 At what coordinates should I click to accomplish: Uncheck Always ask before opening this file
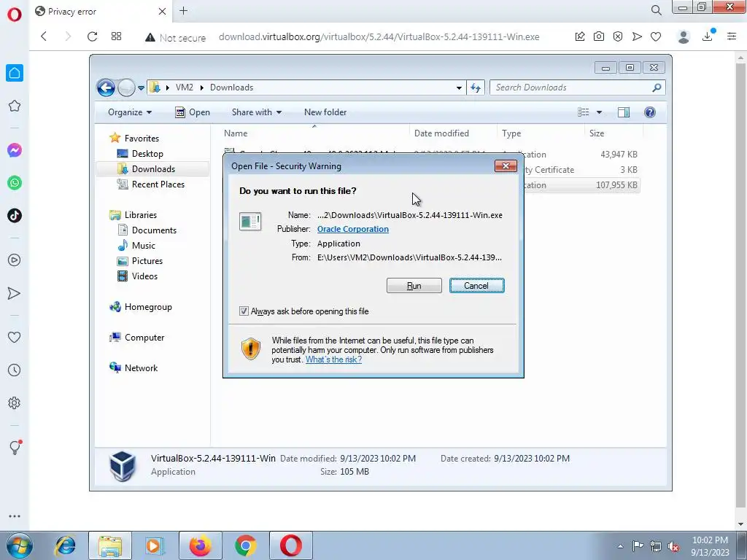(244, 311)
